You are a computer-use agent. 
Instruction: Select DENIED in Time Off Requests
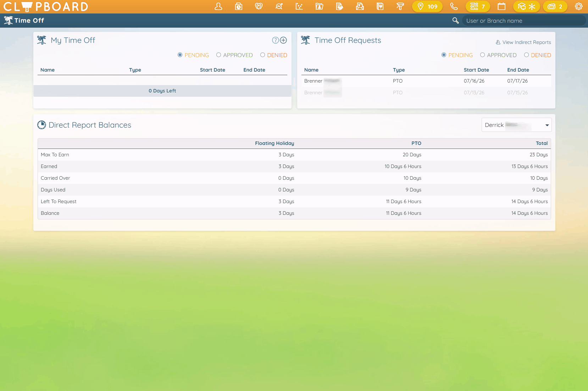(x=537, y=55)
